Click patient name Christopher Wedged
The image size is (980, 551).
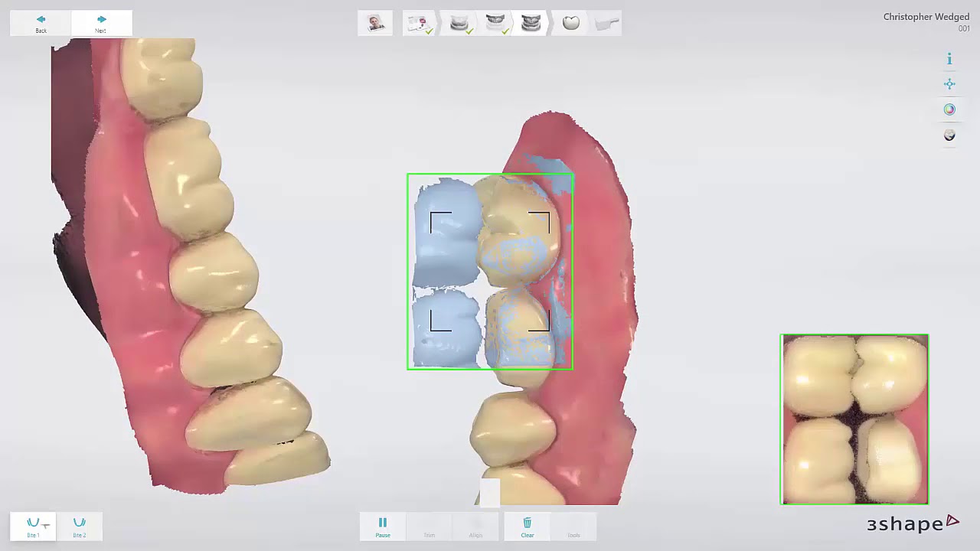pyautogui.click(x=926, y=17)
